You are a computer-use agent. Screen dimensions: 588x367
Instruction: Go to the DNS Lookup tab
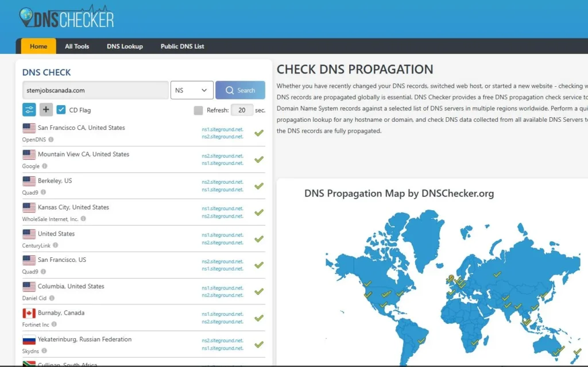125,47
